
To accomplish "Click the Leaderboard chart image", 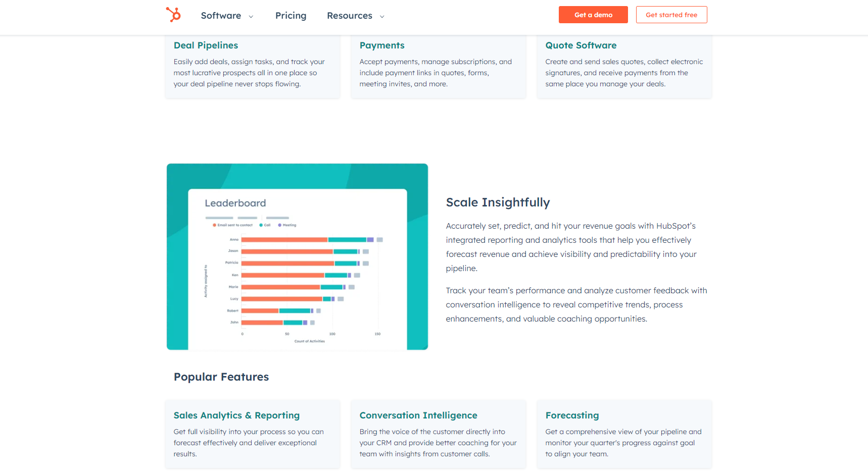I will (x=297, y=256).
